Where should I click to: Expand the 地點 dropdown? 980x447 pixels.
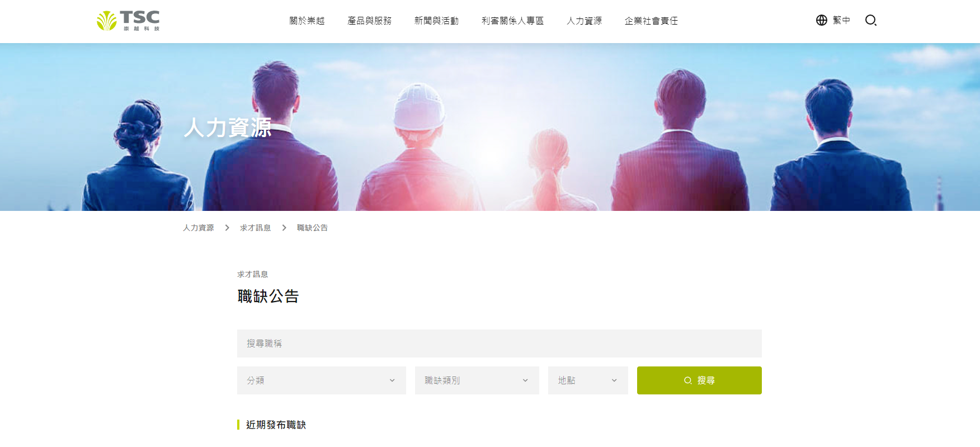(x=588, y=380)
